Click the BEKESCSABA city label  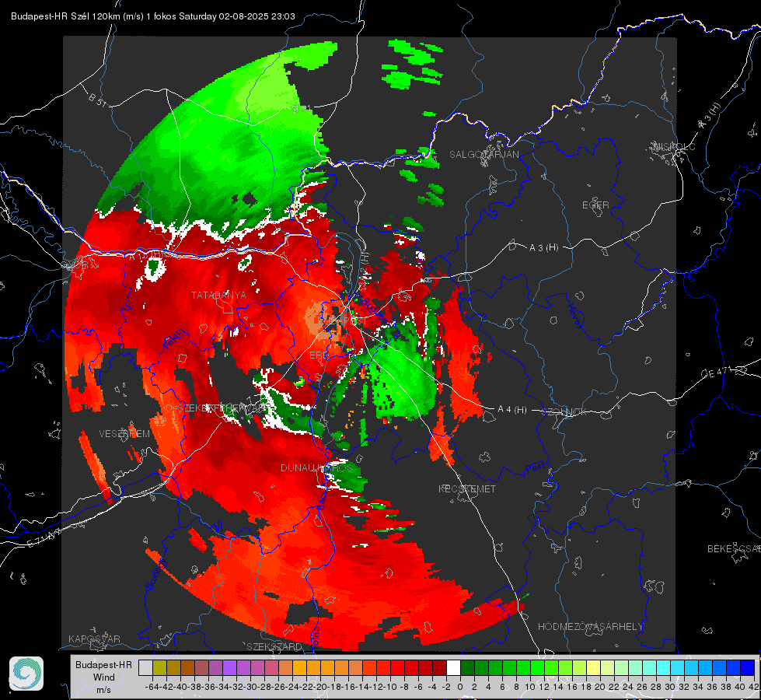click(x=734, y=548)
